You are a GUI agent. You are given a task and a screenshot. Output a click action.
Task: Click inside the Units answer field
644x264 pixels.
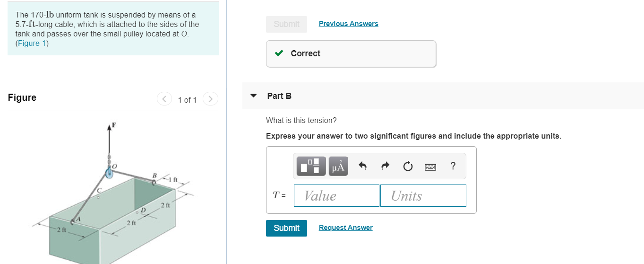click(423, 195)
